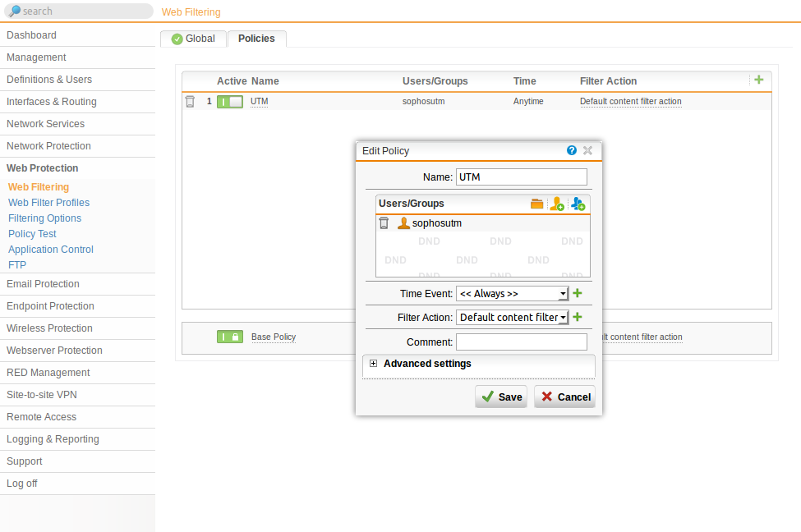Save the policy changes
801x532 pixels.
[x=501, y=397]
